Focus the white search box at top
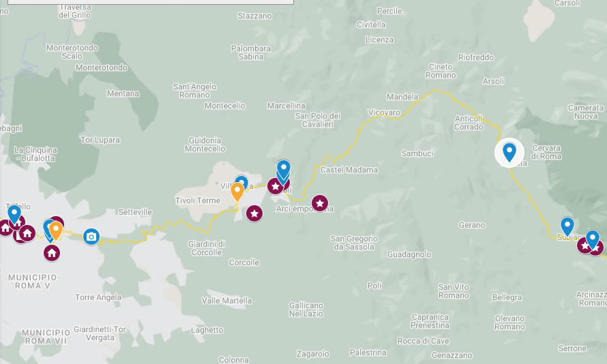The image size is (607, 364). point(151,2)
